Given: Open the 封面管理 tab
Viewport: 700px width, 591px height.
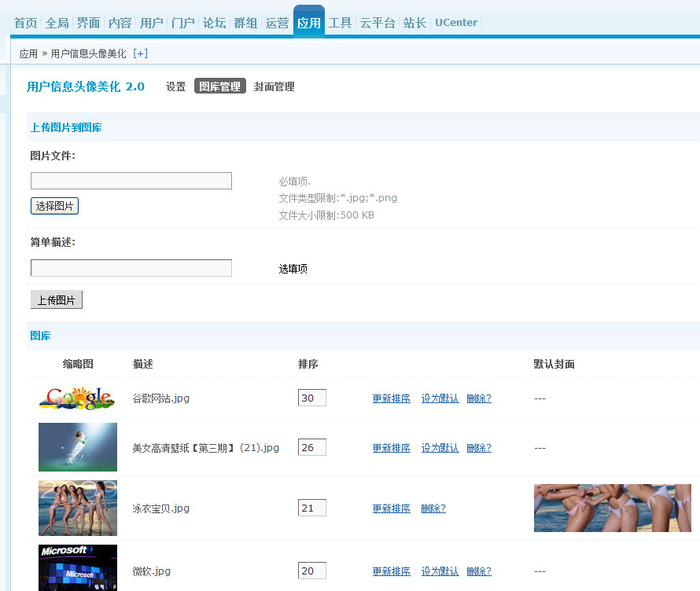Looking at the screenshot, I should 274,86.
